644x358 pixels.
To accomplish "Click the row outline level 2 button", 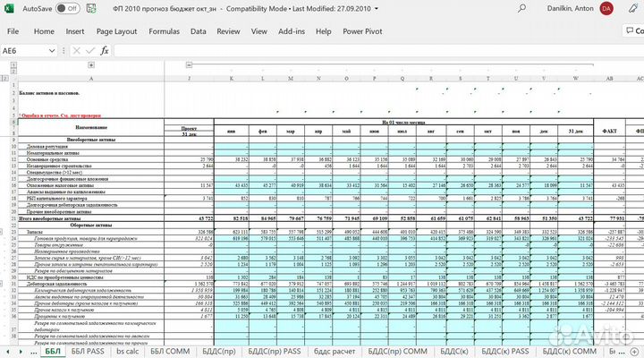I will tap(5, 78).
